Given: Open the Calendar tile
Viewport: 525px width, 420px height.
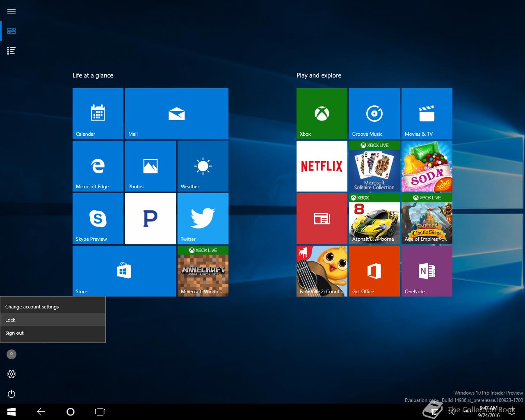Looking at the screenshot, I should coord(98,114).
